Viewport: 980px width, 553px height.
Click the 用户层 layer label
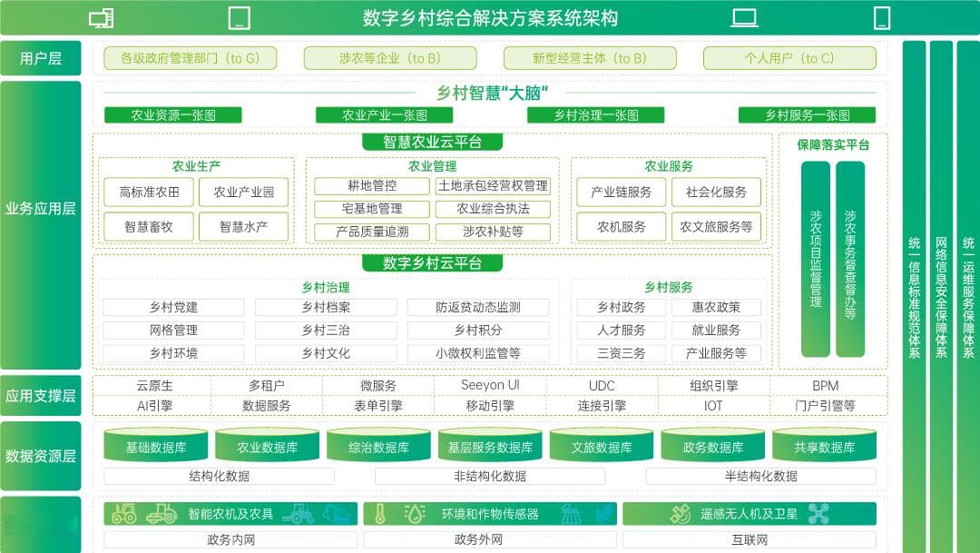coord(41,58)
